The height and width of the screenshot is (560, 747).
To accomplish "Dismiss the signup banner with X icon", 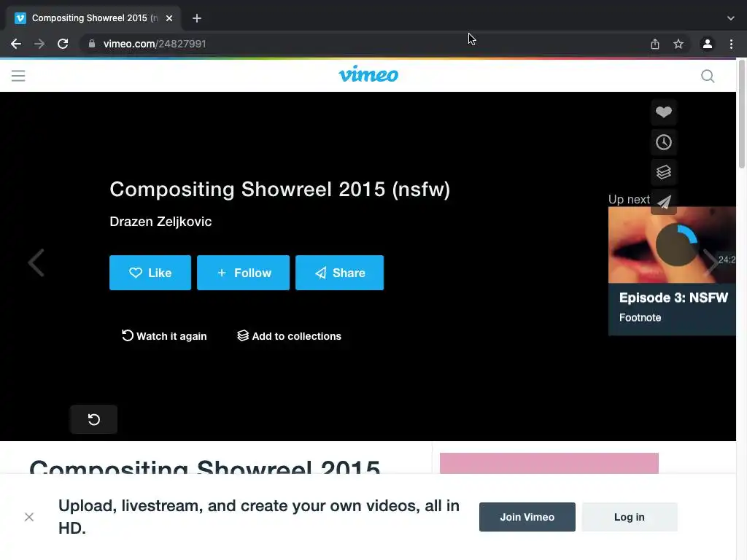I will [29, 517].
